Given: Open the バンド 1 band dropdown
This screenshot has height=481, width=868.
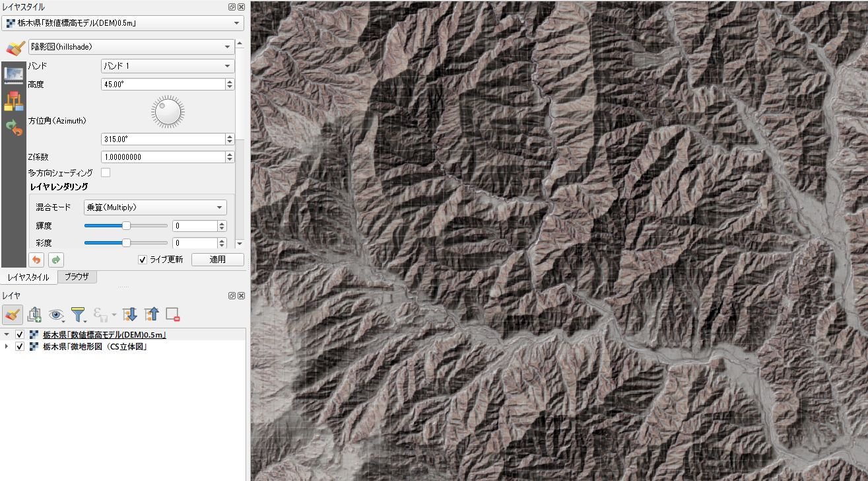Looking at the screenshot, I should [x=168, y=66].
